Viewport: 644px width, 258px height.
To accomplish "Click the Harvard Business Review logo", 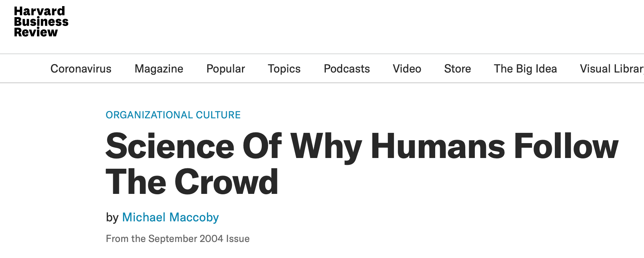I will (41, 22).
